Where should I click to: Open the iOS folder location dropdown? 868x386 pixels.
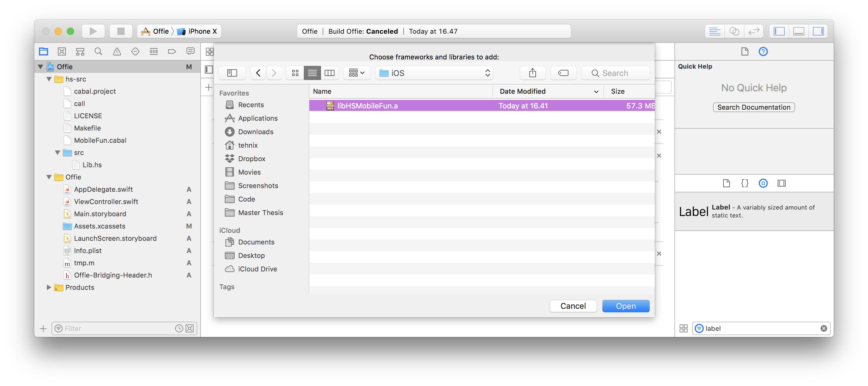[434, 73]
